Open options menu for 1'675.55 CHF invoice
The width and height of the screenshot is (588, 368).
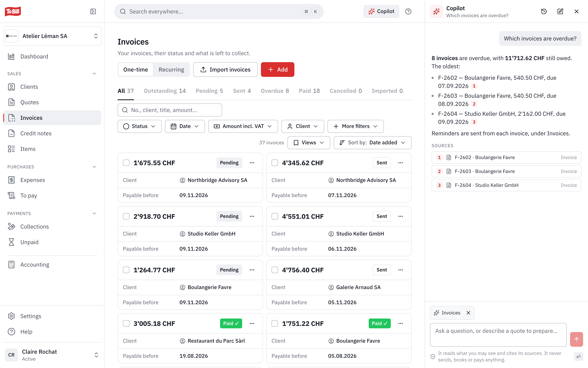click(252, 163)
